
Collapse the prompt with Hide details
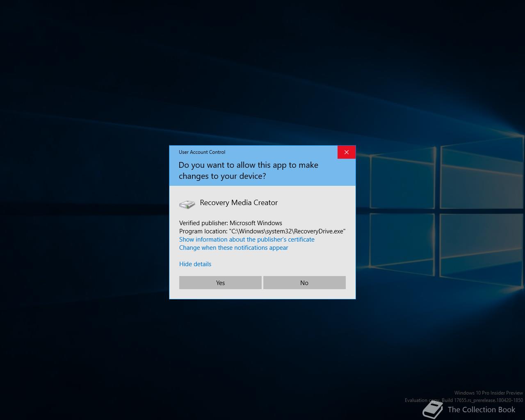(195, 264)
